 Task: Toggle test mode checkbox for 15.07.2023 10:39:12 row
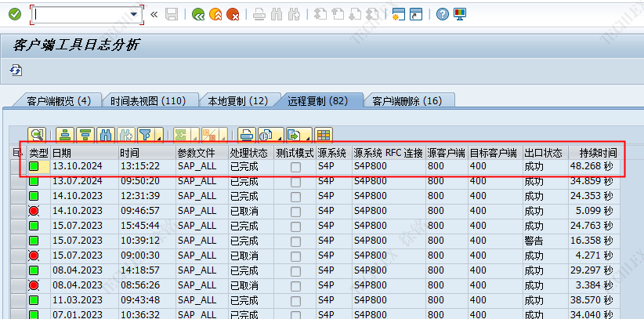coord(295,240)
